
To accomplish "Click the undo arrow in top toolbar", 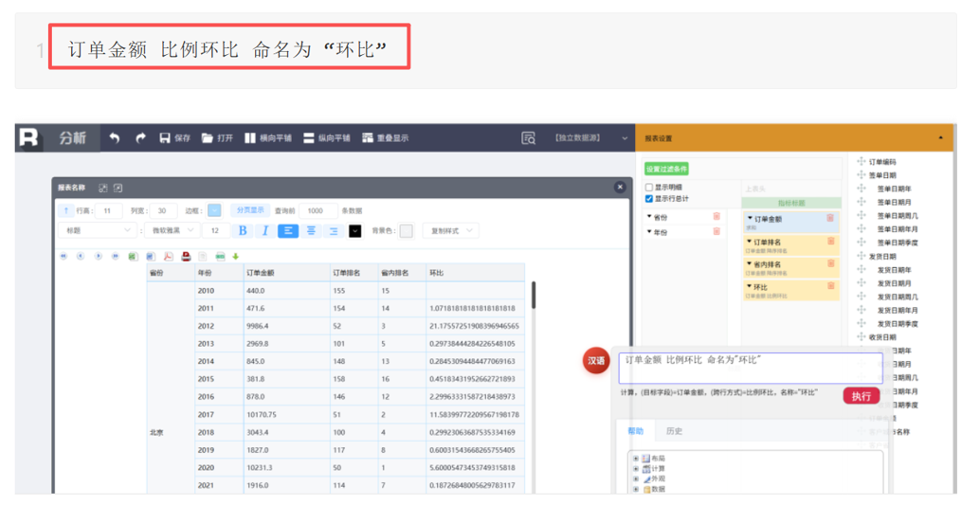I will point(115,138).
